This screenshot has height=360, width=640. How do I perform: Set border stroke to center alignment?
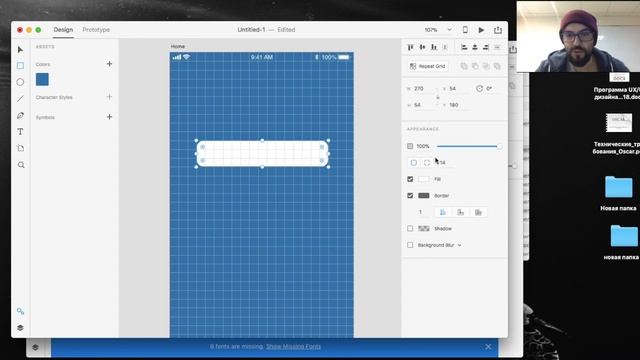[x=460, y=212]
